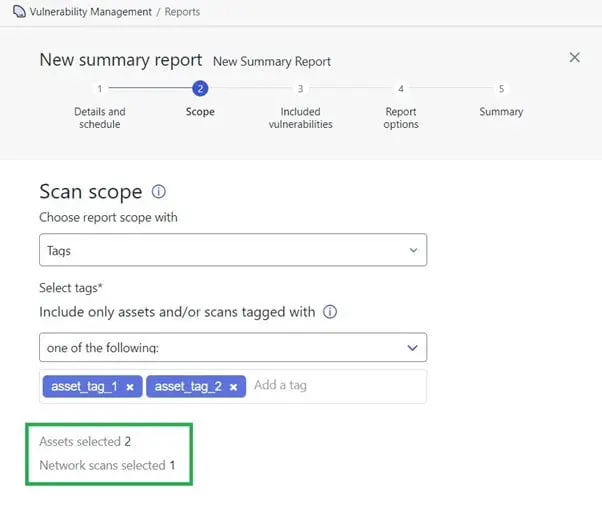Click the Vulnerability Management logo icon
602x522 pixels.
[19, 12]
